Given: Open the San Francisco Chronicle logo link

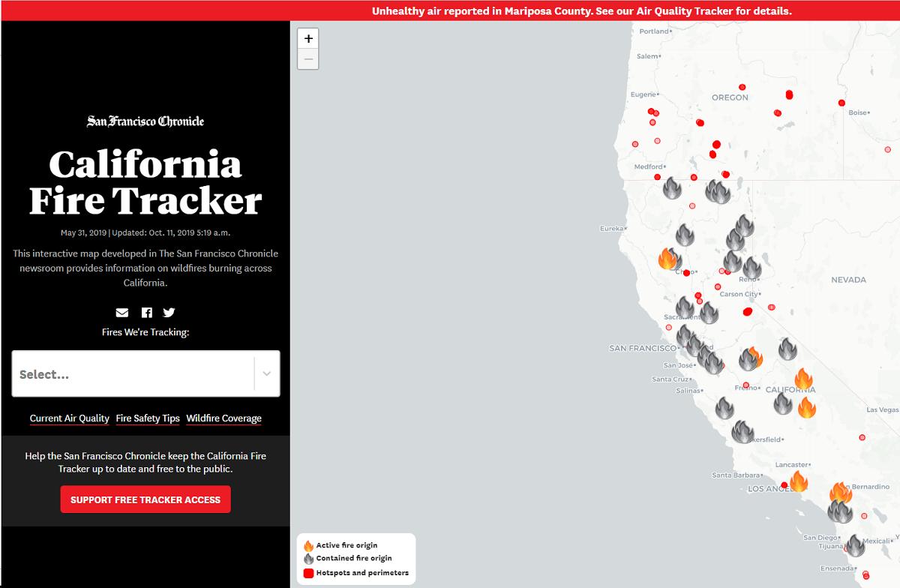Looking at the screenshot, I should tap(145, 121).
